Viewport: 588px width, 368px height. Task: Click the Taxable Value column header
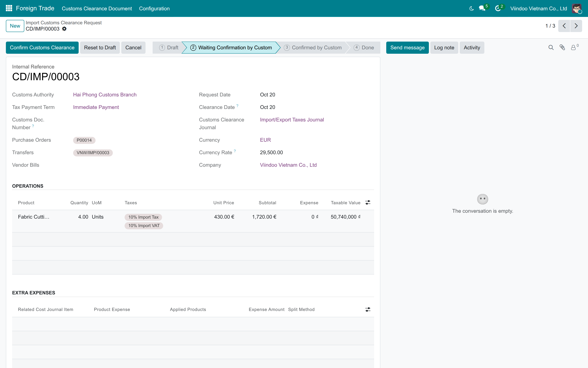[x=345, y=203]
